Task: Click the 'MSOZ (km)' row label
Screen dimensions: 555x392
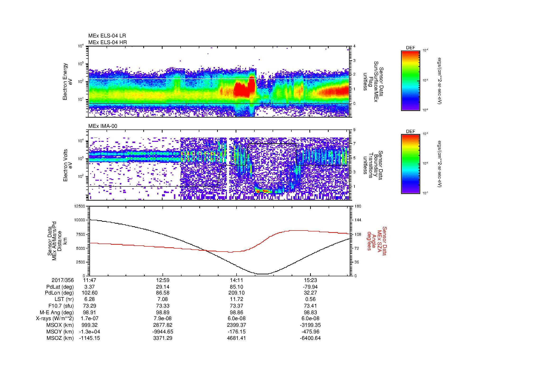Action: [60, 338]
